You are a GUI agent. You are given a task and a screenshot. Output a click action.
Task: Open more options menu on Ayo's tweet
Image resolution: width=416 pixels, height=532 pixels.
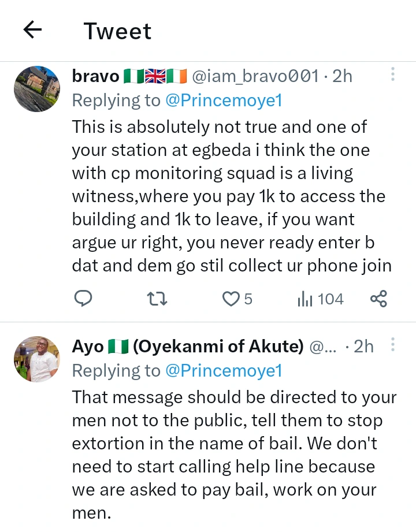pyautogui.click(x=392, y=344)
